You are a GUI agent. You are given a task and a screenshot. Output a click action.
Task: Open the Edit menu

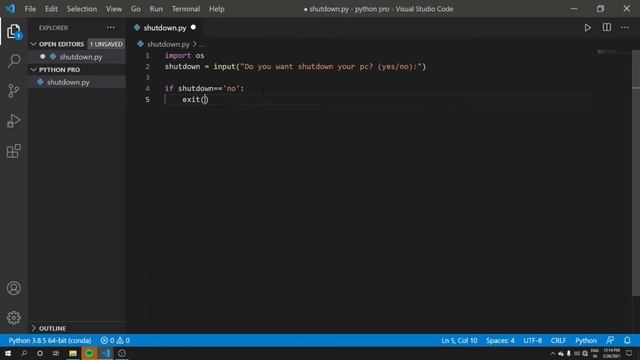click(x=51, y=9)
